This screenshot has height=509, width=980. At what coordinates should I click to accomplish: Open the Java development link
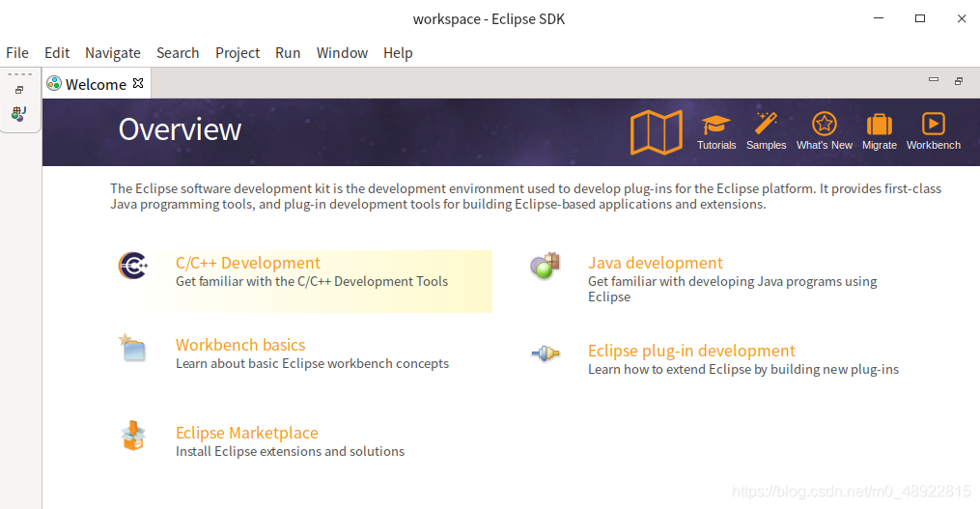[655, 263]
